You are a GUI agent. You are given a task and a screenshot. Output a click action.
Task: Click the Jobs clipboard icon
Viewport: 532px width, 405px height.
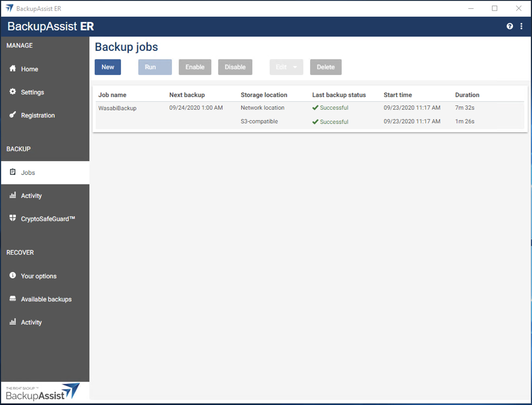[13, 172]
